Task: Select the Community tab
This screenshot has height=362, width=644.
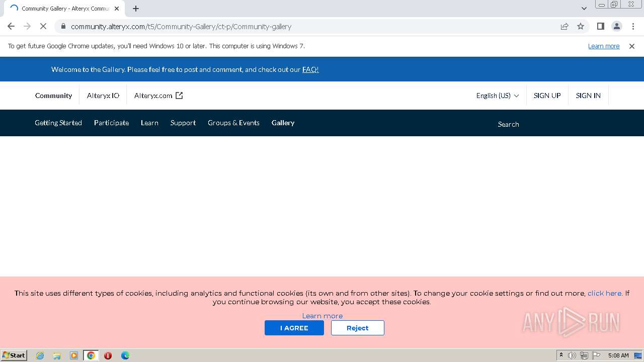Action: [53, 96]
